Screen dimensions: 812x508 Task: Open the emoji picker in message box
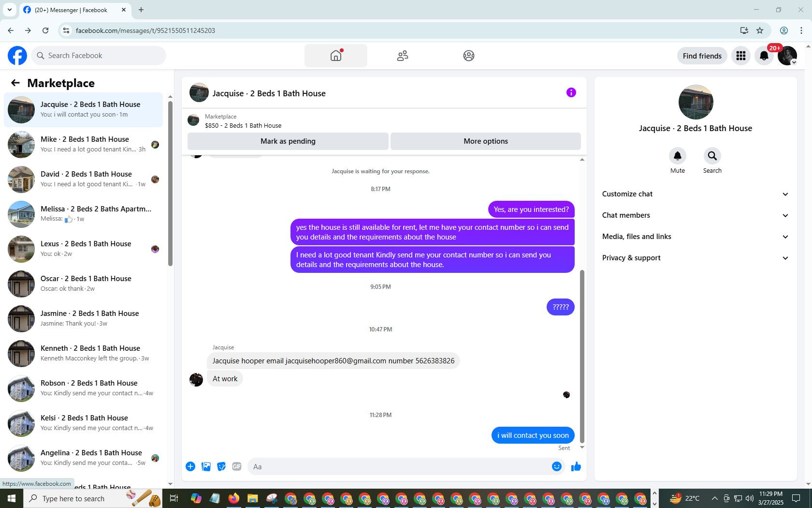click(557, 466)
